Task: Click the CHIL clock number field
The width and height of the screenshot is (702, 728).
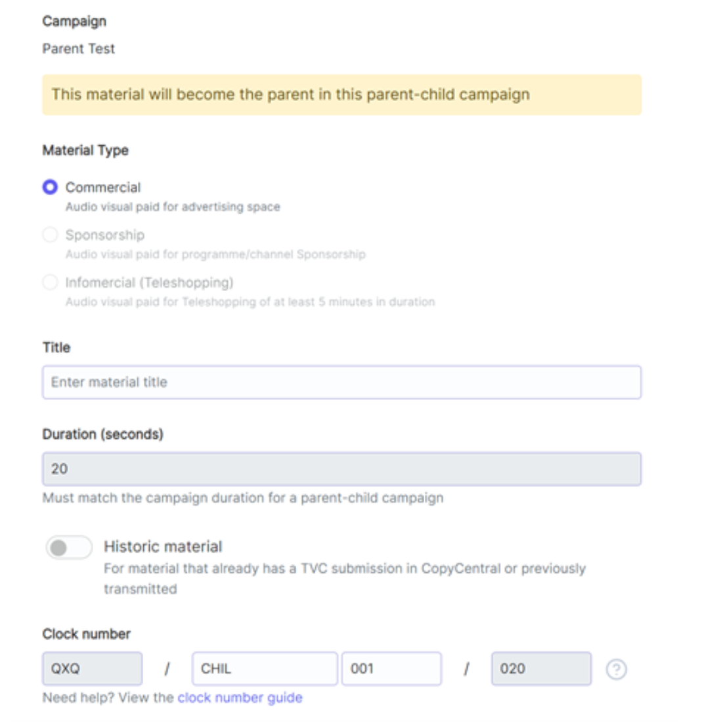Action: (265, 669)
